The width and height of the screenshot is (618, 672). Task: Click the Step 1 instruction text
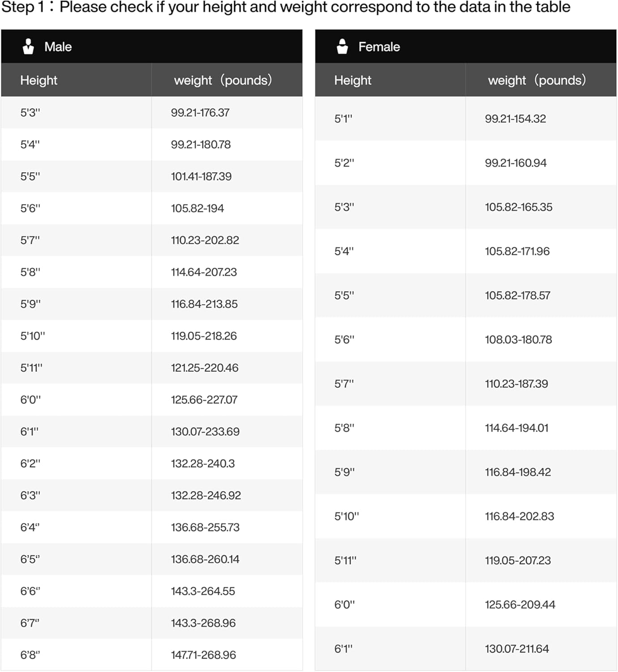click(286, 8)
